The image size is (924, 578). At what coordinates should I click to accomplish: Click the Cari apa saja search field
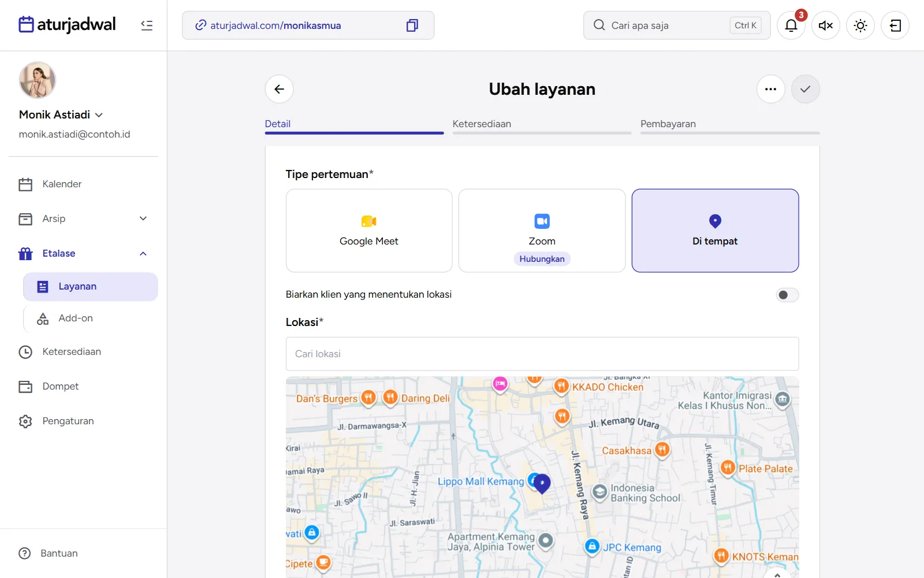pyautogui.click(x=677, y=25)
